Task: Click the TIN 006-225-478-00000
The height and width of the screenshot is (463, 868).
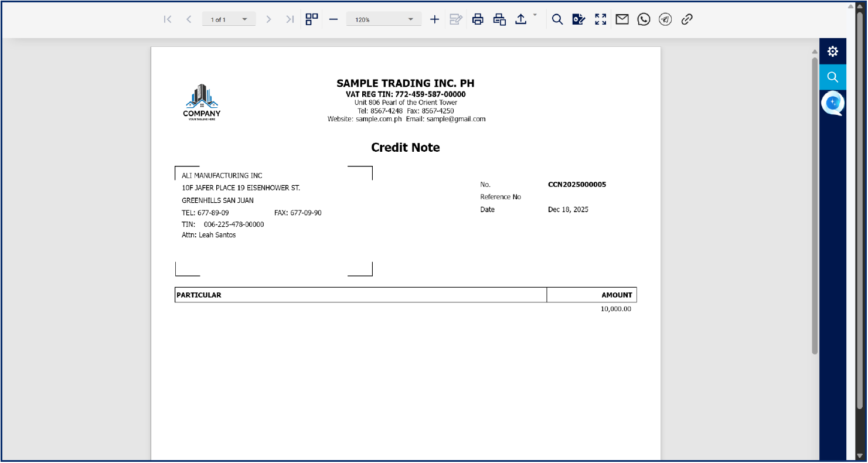Action: [234, 224]
